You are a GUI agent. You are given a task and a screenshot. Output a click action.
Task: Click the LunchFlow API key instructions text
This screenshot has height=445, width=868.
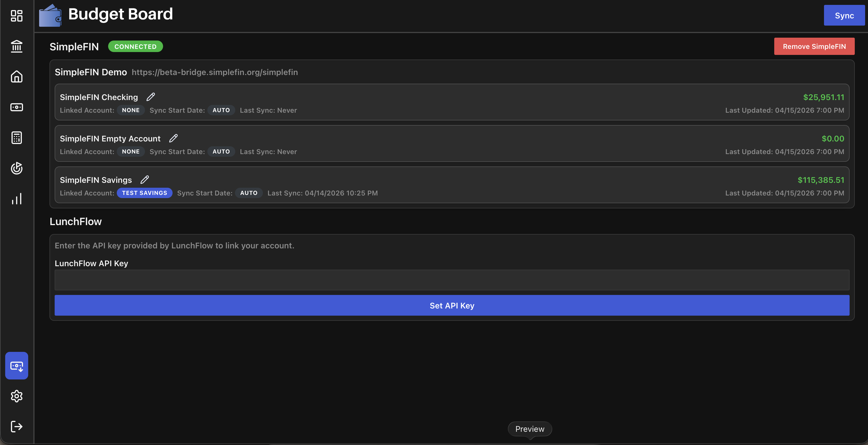click(174, 245)
